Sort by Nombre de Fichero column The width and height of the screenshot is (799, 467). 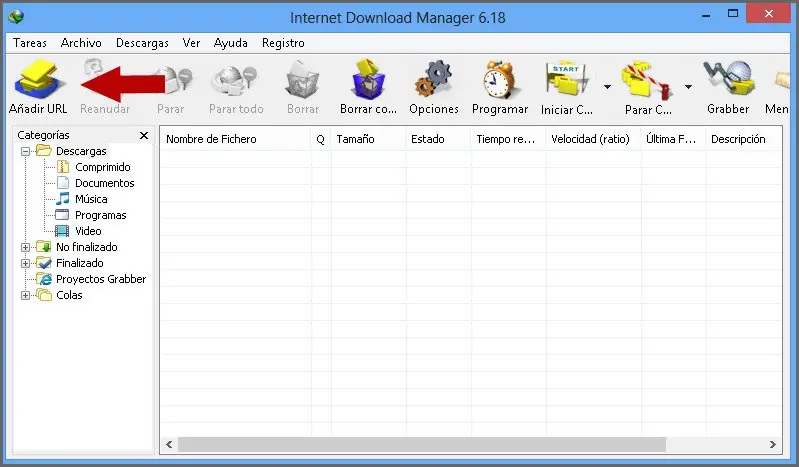point(235,139)
